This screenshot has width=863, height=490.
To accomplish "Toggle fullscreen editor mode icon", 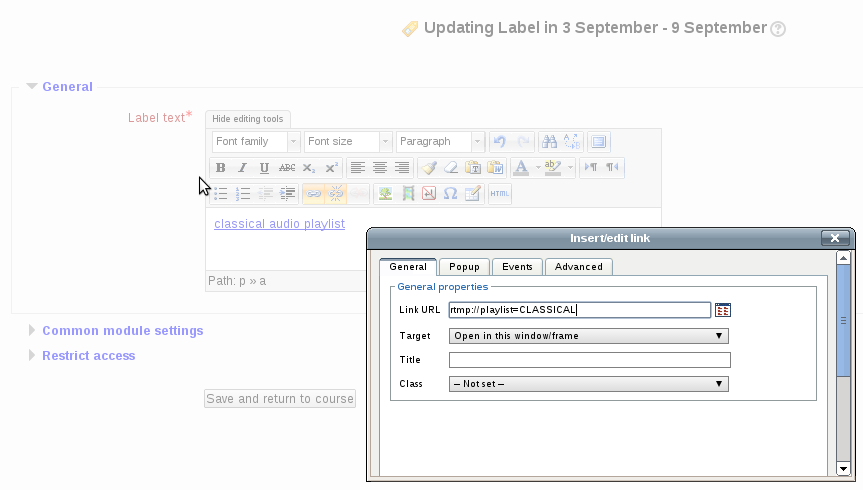I will (x=598, y=142).
